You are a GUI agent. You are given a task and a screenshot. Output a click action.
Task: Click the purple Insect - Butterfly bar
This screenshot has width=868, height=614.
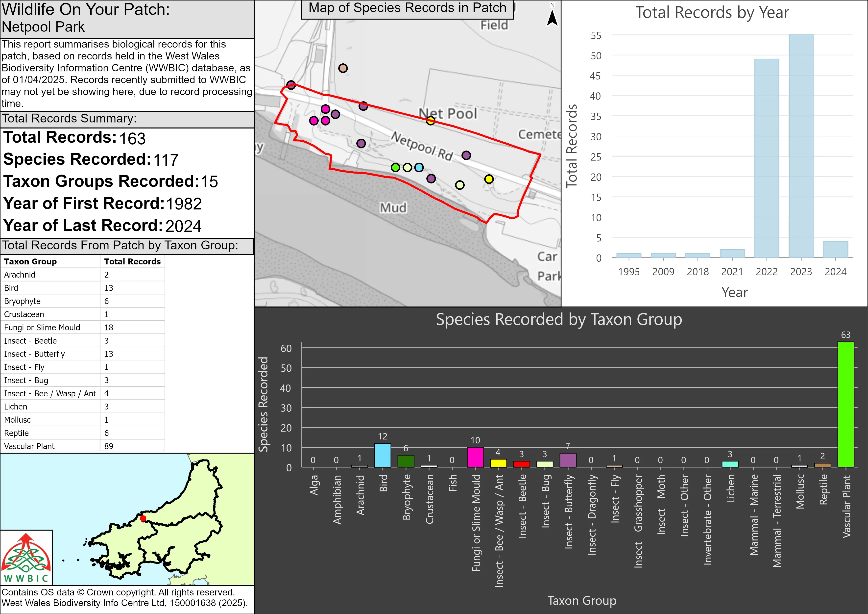pos(568,460)
